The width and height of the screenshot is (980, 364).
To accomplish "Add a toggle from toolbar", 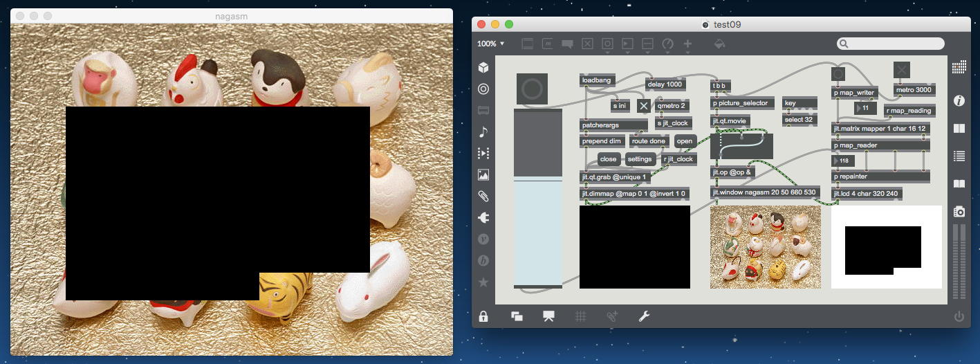I will point(587,44).
